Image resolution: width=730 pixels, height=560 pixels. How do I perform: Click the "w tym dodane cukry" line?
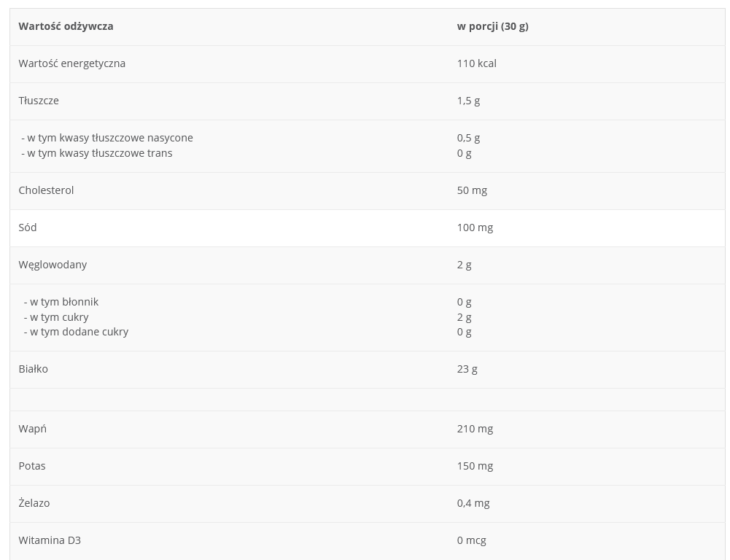79,332
